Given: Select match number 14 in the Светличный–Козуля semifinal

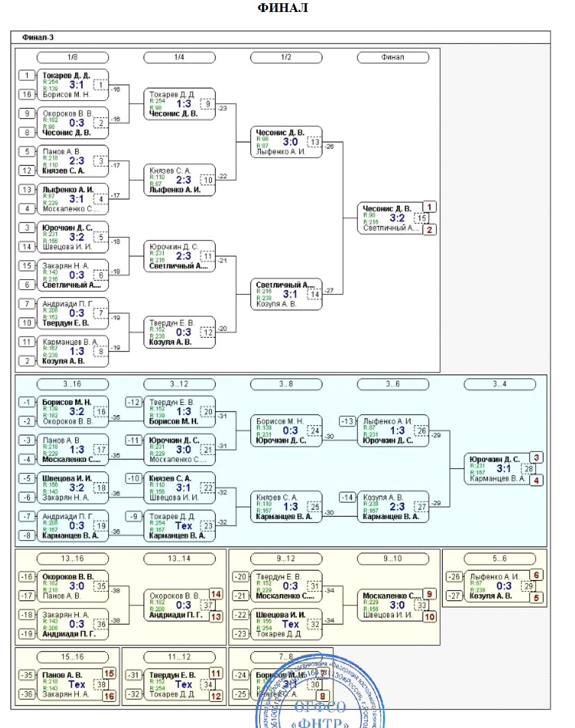Looking at the screenshot, I should click(x=314, y=294).
